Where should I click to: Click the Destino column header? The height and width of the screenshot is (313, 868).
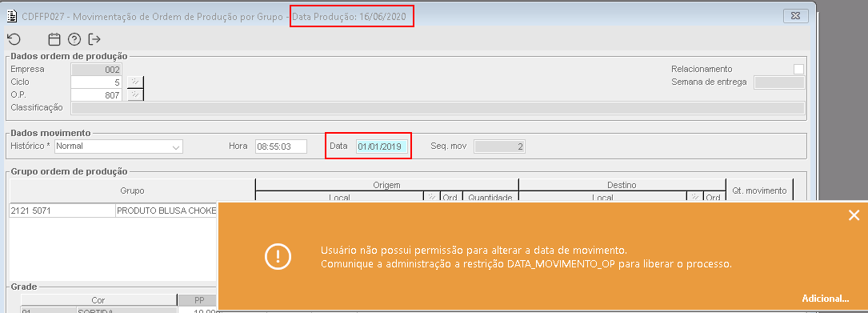point(622,185)
